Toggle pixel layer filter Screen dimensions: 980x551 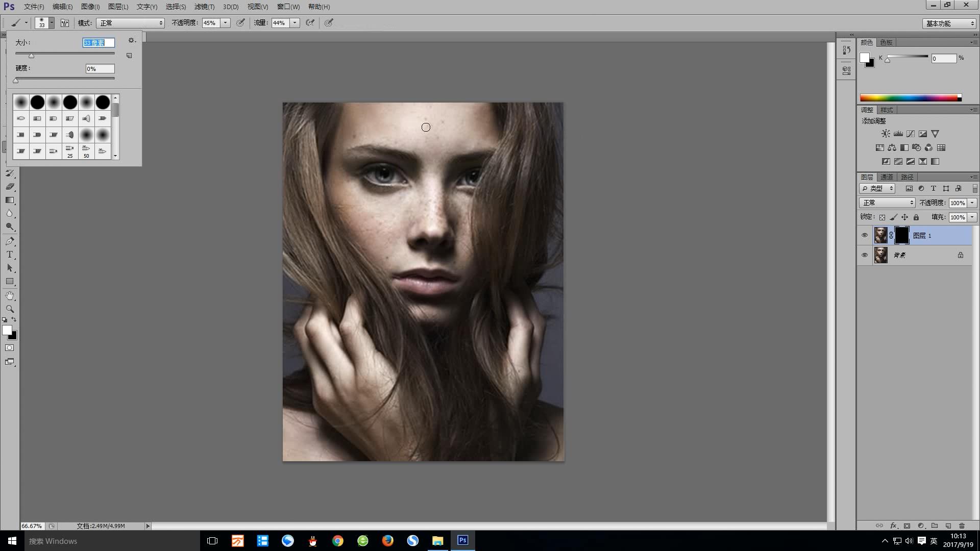click(909, 188)
